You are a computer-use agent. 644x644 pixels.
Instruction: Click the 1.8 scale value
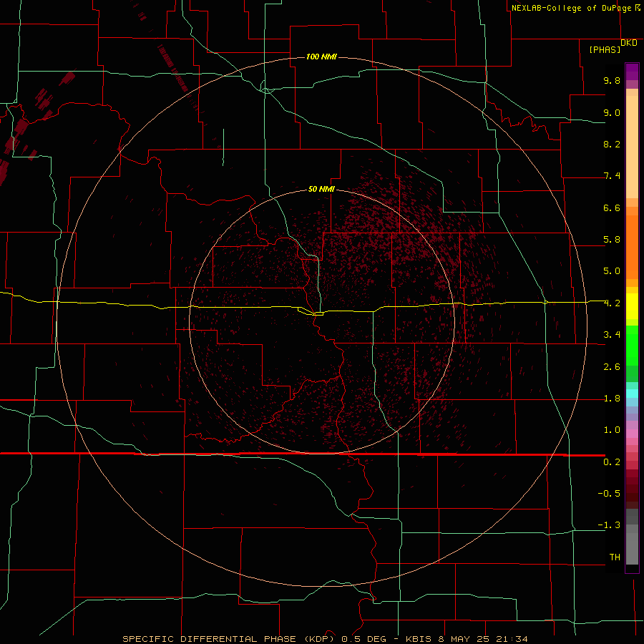point(612,399)
